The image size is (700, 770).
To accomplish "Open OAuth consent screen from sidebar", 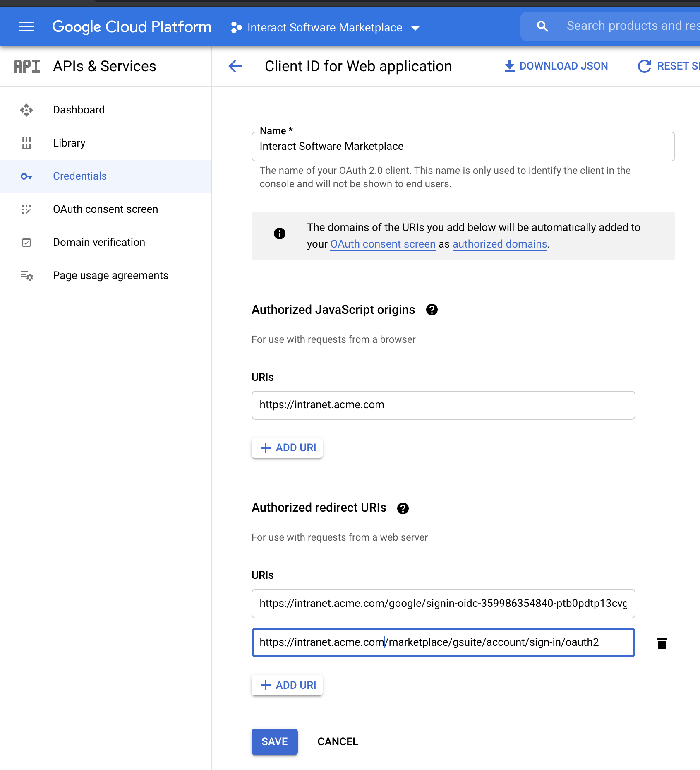I will coord(105,209).
